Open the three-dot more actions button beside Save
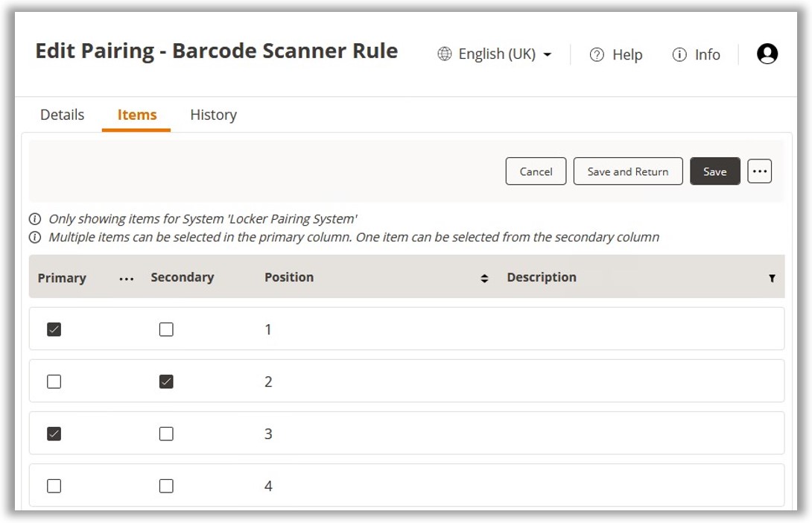This screenshot has width=812, height=523. pos(759,171)
